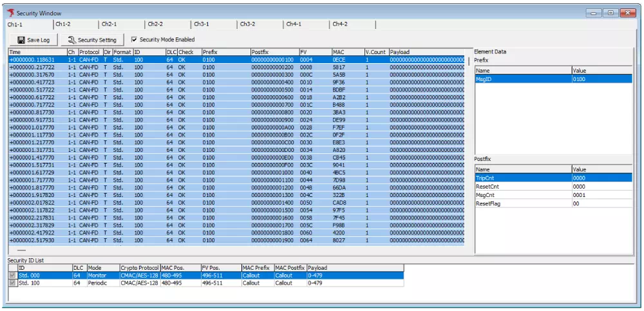Switch to the Ch1-2 tab
The height and width of the screenshot is (311, 644).
[x=62, y=24]
